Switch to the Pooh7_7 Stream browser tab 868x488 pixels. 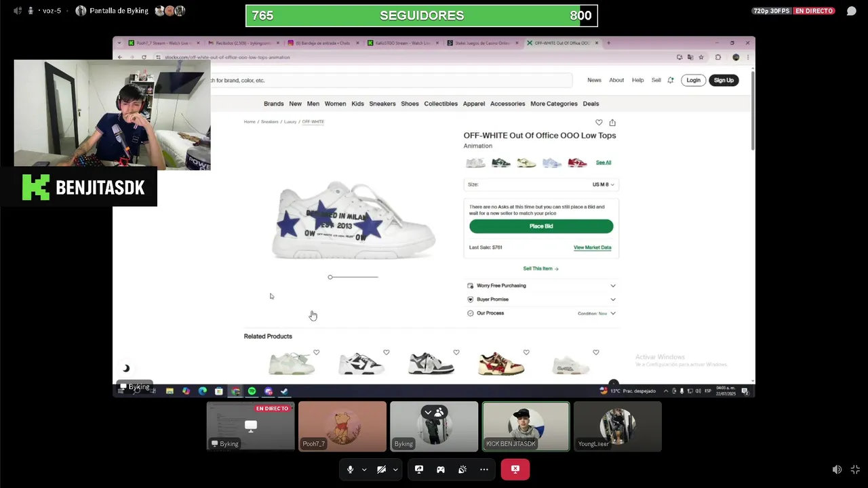161,43
